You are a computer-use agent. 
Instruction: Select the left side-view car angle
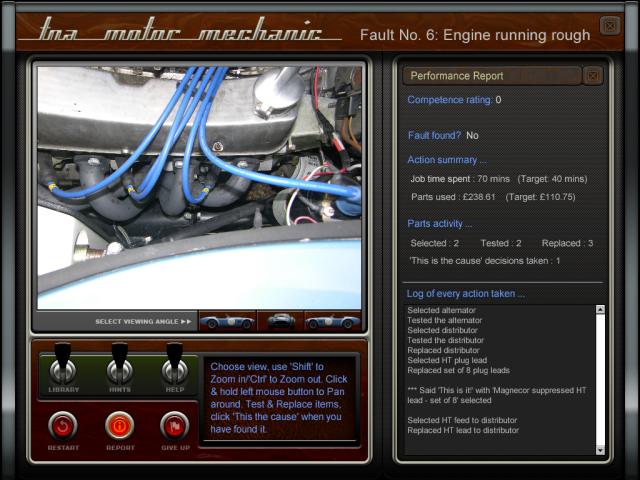(227, 321)
